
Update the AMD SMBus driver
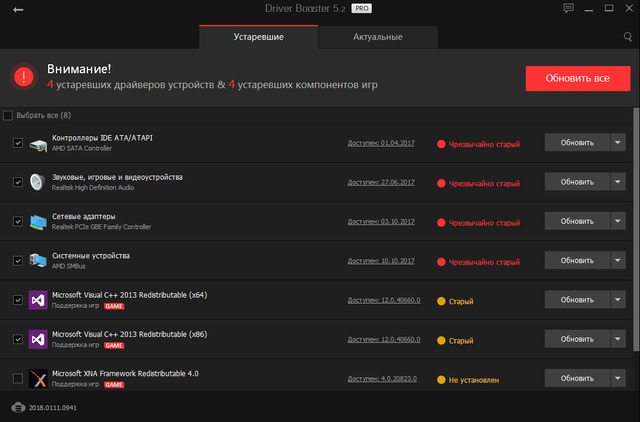(577, 260)
